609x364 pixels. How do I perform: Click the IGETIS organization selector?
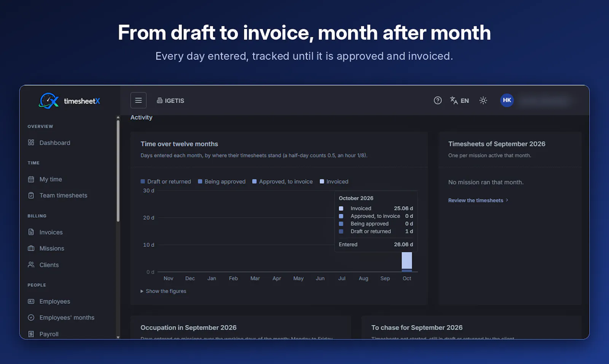171,100
